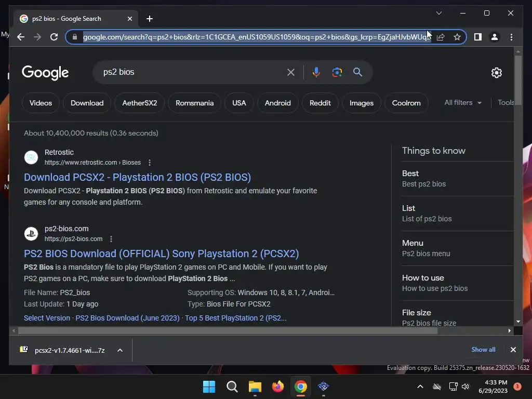532x399 pixels.
Task: Click the ps2-bios.com PlayStation favicon
Action: pyautogui.click(x=31, y=233)
